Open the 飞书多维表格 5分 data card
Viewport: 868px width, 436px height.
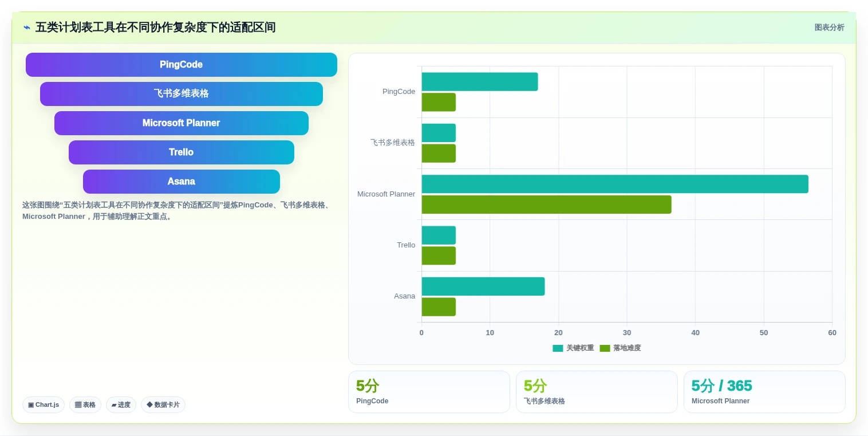click(597, 392)
